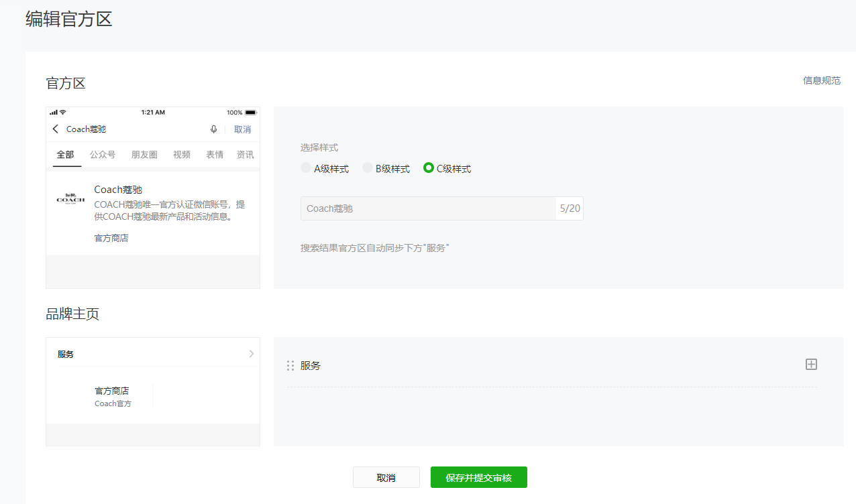The image size is (856, 504).
Task: Click the 品牌主页 section heading
Action: click(72, 314)
